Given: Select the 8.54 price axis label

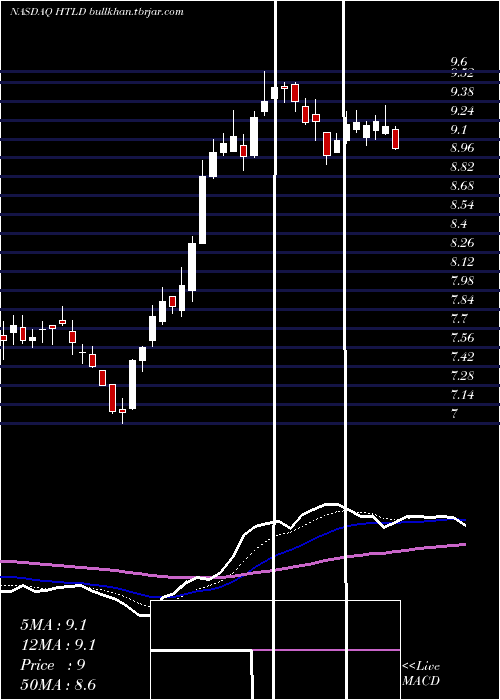Looking at the screenshot, I should point(462,205).
